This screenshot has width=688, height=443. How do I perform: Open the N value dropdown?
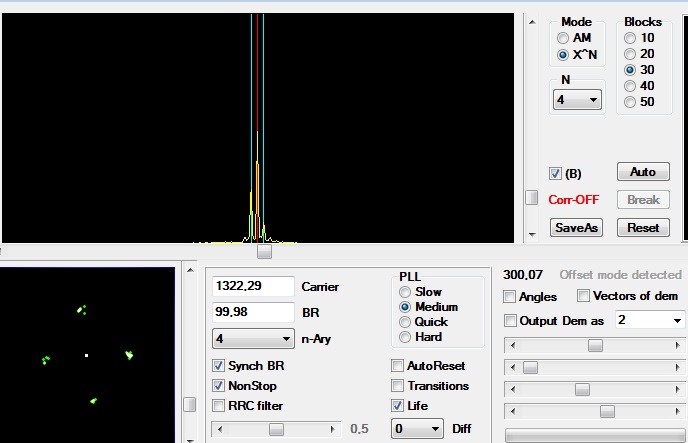pyautogui.click(x=577, y=100)
